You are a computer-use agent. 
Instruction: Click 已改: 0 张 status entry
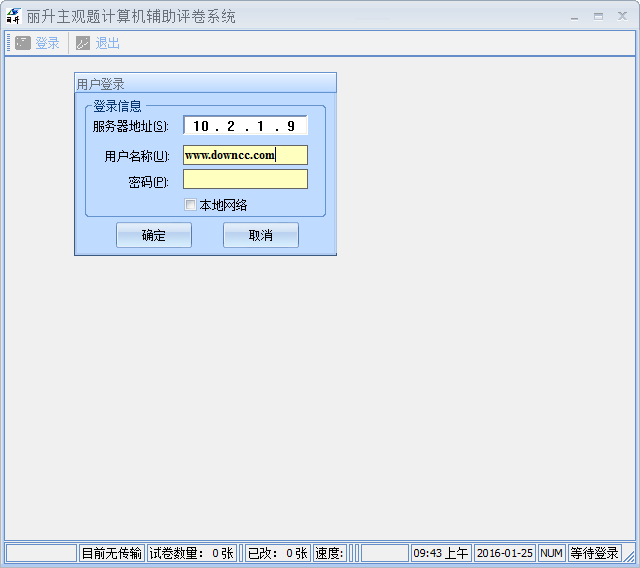pos(278,553)
